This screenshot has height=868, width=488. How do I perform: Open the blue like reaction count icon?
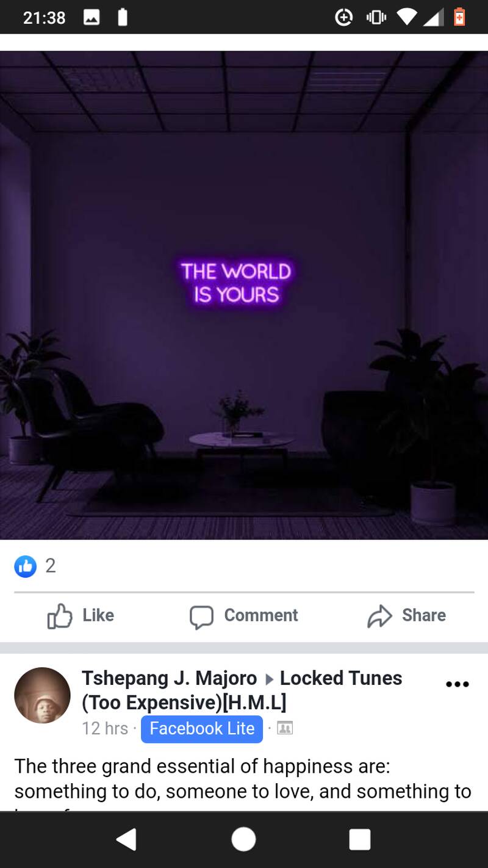(26, 566)
